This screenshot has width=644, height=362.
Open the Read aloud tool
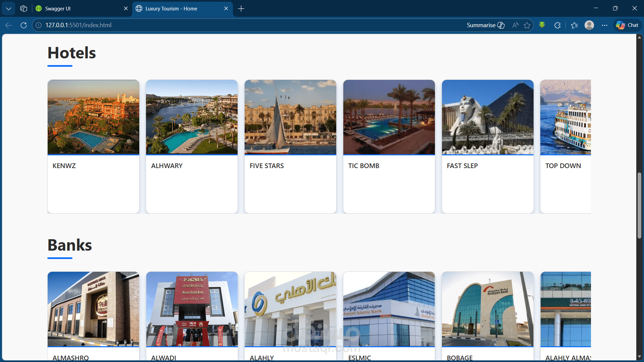coord(515,25)
